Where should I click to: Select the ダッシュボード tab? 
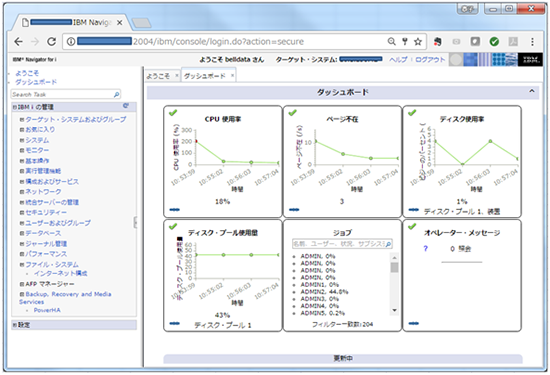pos(204,76)
